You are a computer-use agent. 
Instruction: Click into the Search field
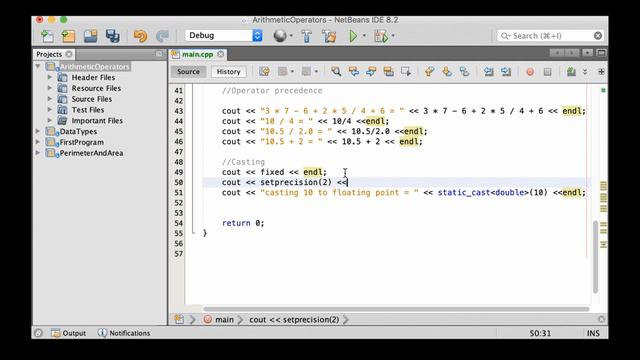point(550,36)
